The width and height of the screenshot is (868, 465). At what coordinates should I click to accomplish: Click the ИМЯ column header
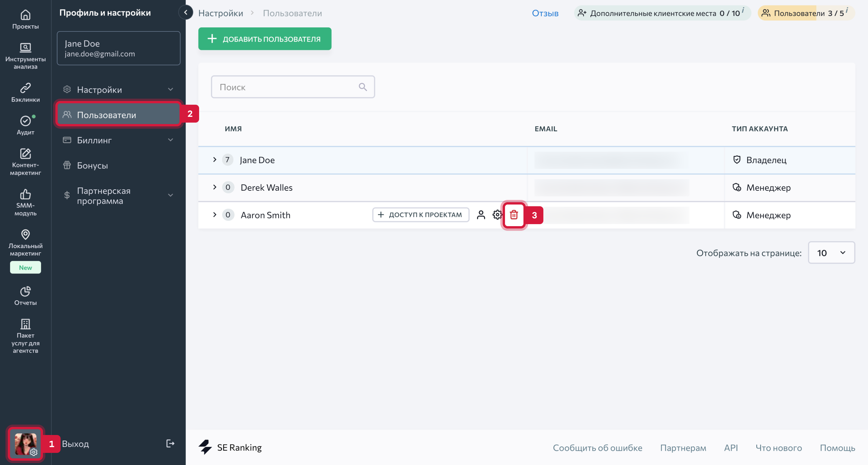233,129
